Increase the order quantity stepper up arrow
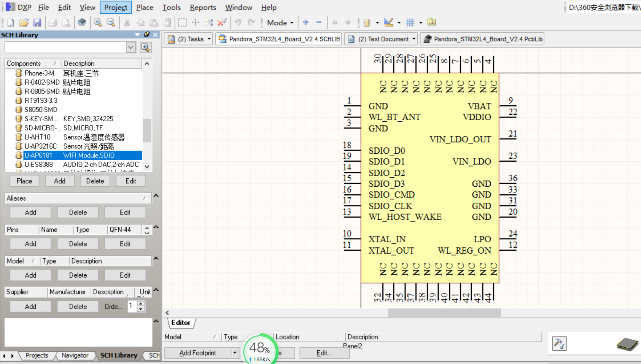 click(141, 304)
